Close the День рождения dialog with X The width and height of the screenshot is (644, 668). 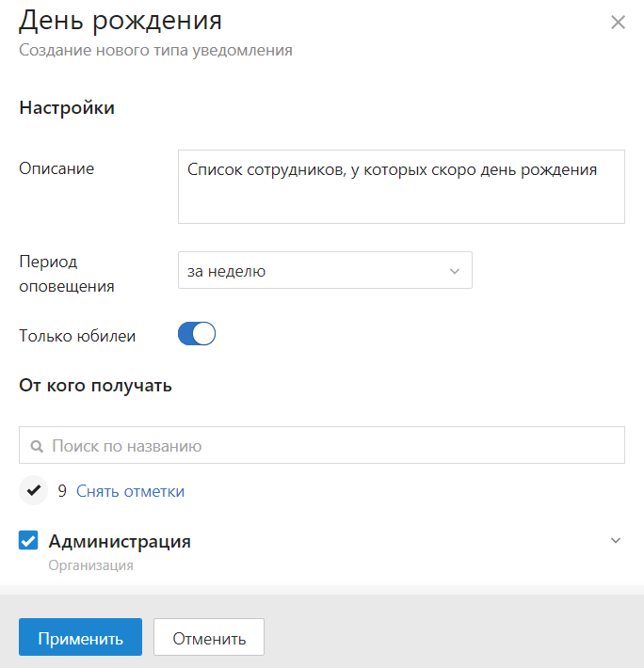tap(618, 23)
